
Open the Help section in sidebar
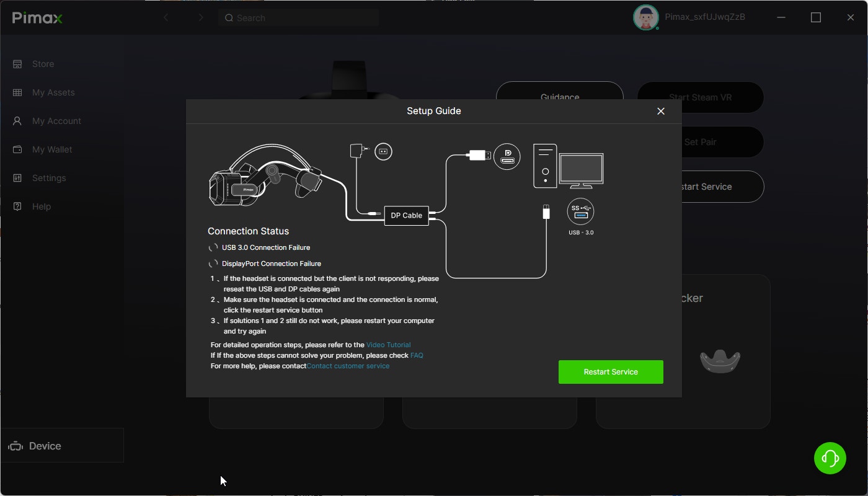41,206
